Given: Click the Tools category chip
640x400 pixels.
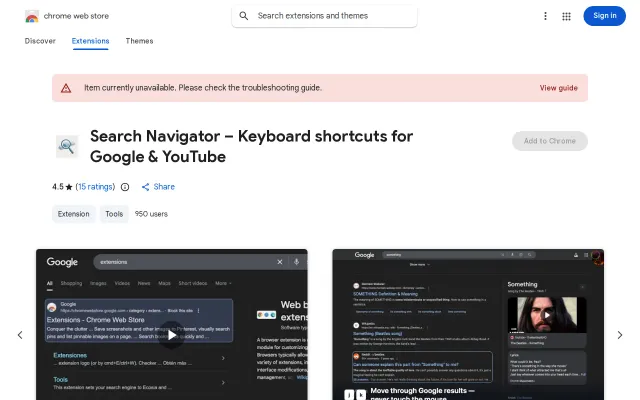Looking at the screenshot, I should click(x=114, y=214).
